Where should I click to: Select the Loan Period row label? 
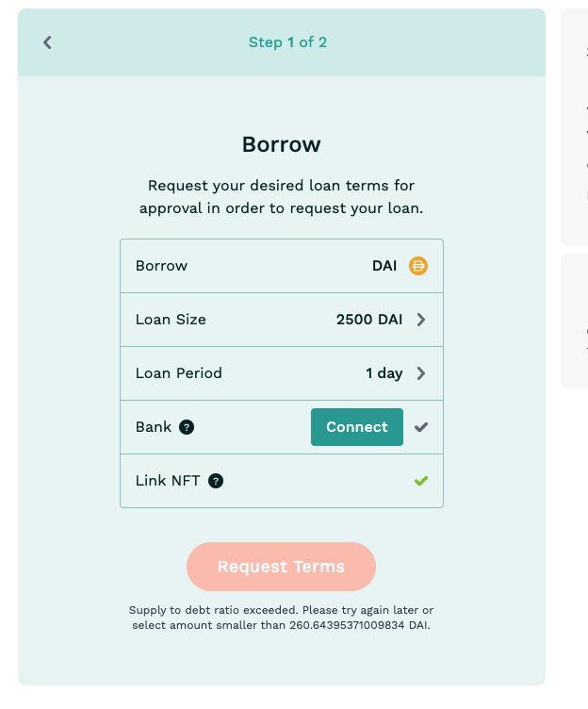(x=178, y=373)
